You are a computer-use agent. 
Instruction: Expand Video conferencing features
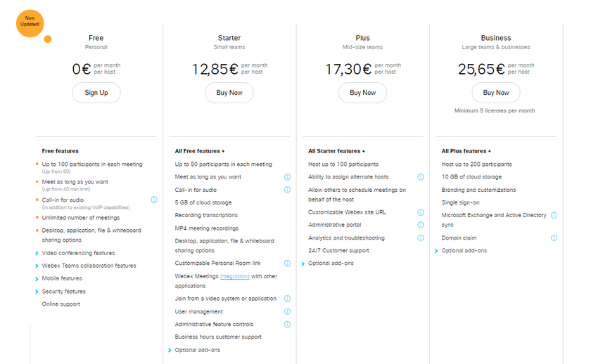point(77,253)
